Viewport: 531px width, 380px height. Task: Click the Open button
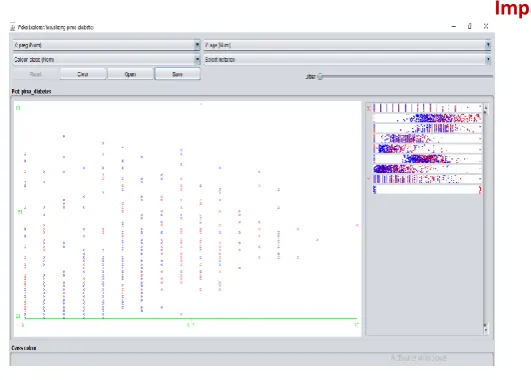pos(130,74)
